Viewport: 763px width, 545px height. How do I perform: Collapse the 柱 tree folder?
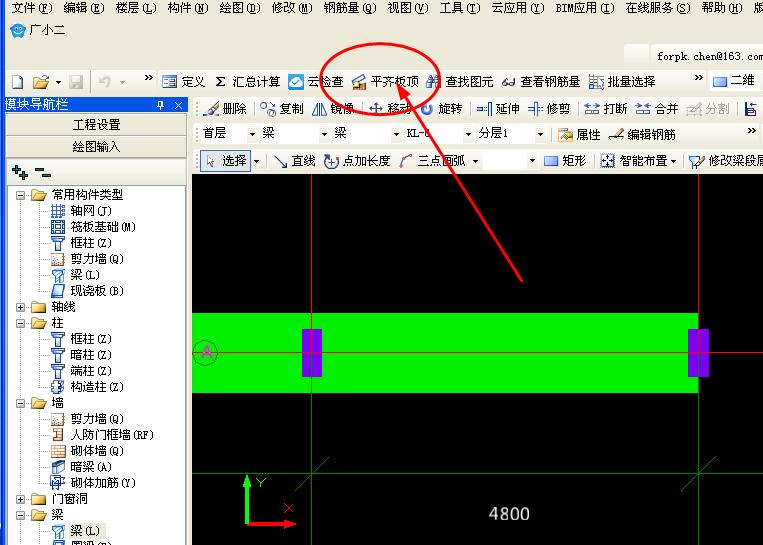tap(20, 323)
